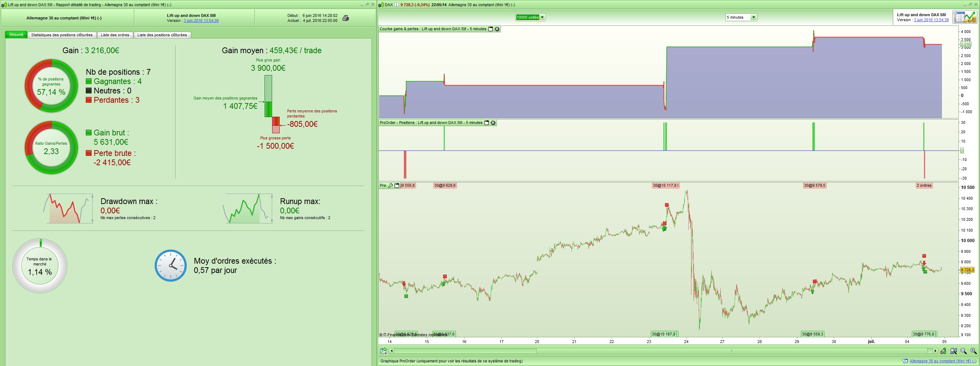Image resolution: width=980 pixels, height=366 pixels.
Task: Click the chart icon beside the status bar link
Action: point(905,361)
